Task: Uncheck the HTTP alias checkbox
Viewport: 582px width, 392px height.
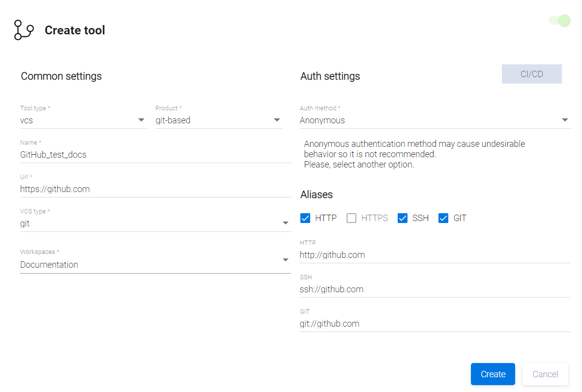Action: pyautogui.click(x=305, y=218)
